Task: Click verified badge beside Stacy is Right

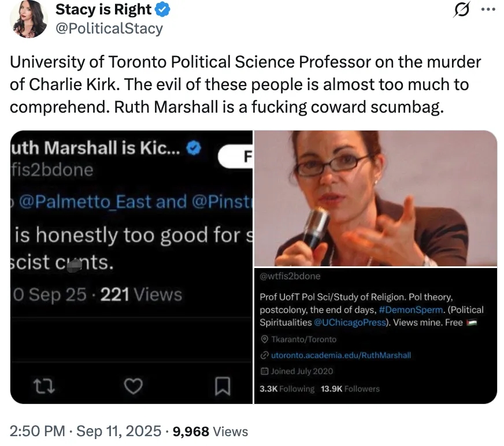Action: 164,10
